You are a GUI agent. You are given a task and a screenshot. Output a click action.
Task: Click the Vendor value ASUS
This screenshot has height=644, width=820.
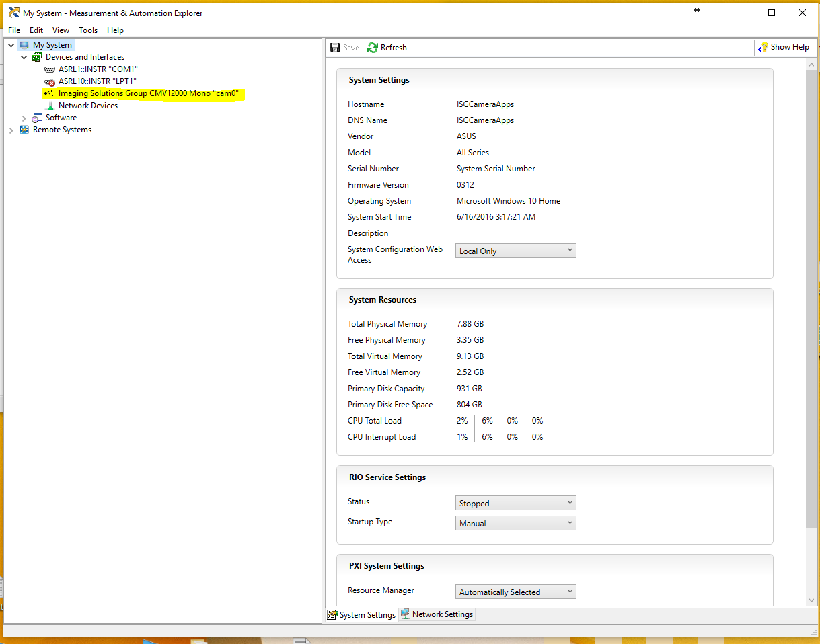468,136
